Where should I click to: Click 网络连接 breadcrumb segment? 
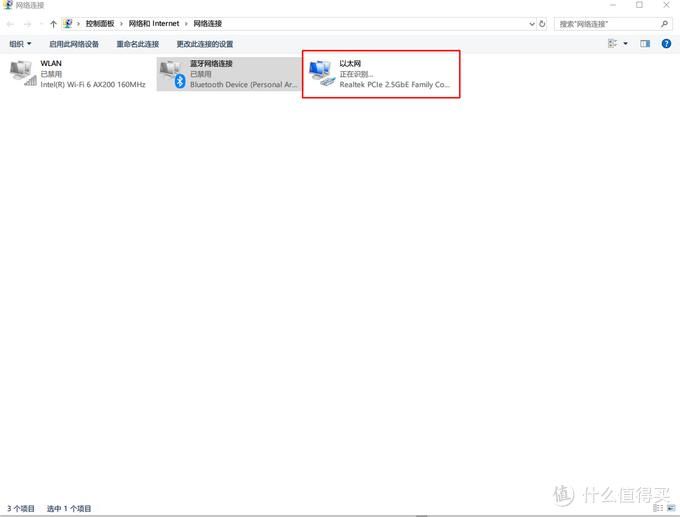[x=207, y=23]
